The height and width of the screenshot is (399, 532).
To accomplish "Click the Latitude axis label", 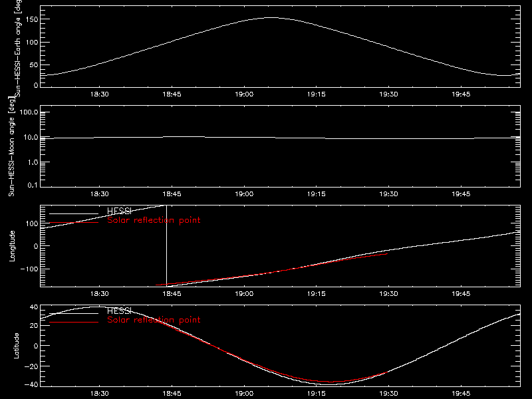I will pos(16,346).
